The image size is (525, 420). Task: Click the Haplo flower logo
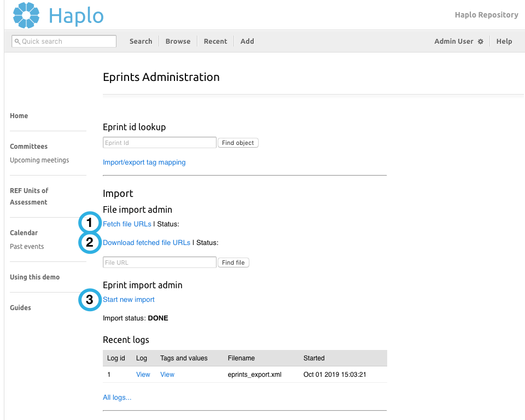tap(26, 17)
